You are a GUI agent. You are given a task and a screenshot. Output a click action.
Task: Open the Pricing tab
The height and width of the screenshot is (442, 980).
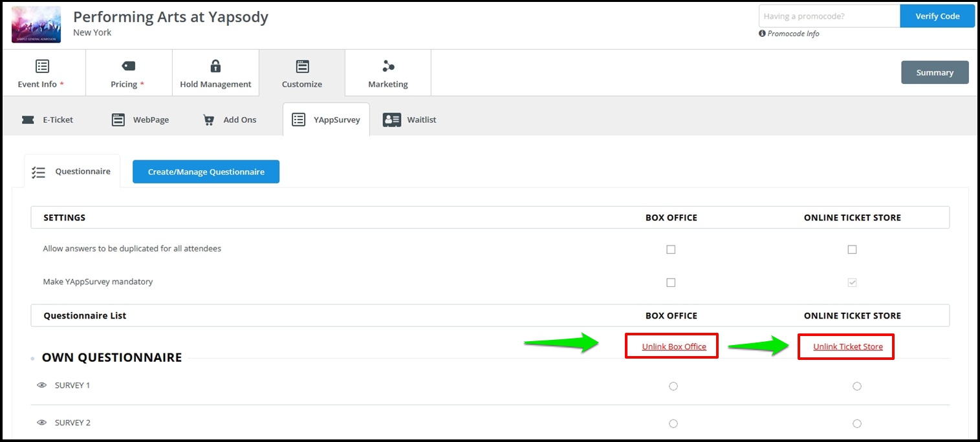[x=129, y=73]
